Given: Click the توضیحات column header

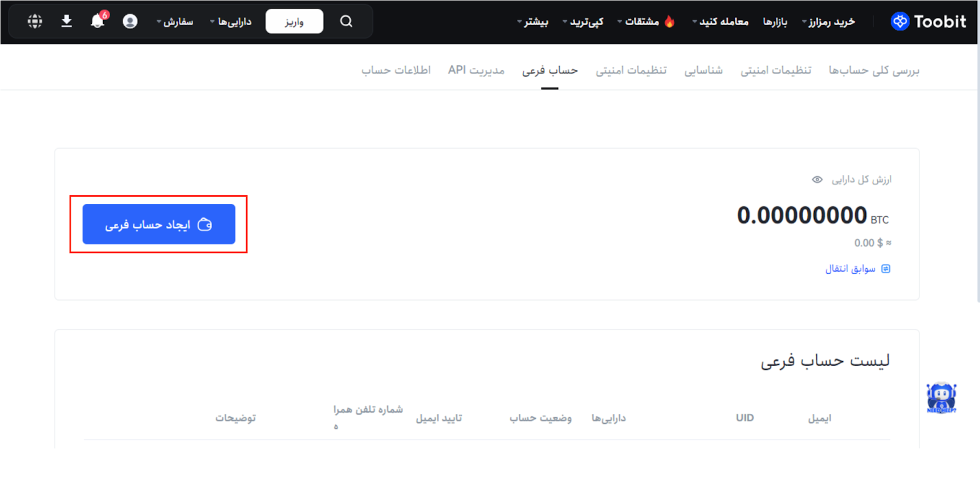Looking at the screenshot, I should tap(235, 418).
